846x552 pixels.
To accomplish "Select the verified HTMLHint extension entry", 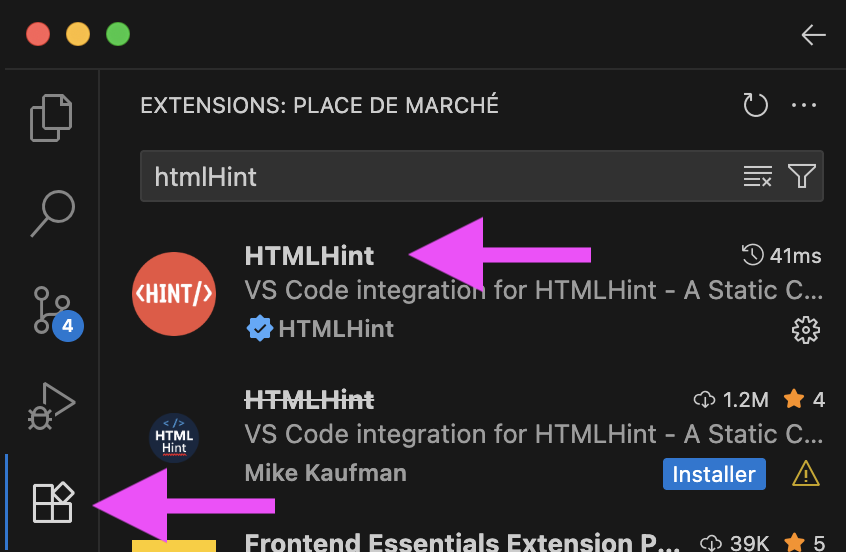I will click(477, 292).
